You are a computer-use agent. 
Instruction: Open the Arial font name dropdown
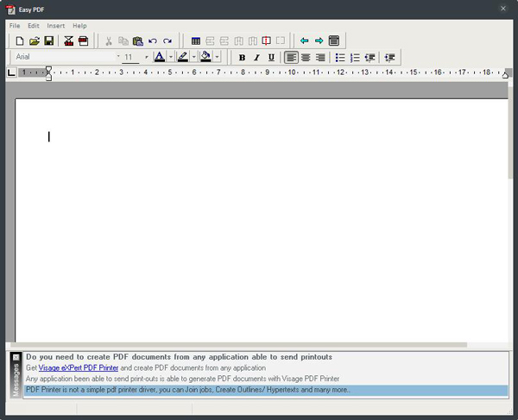click(x=118, y=56)
